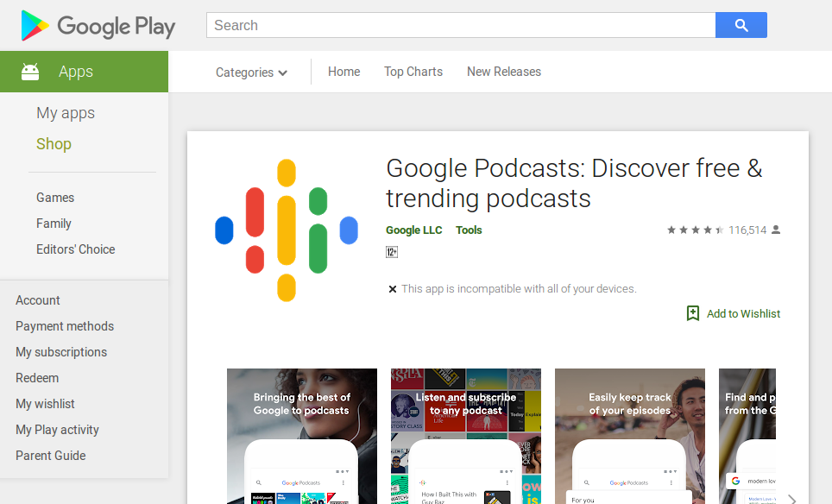The image size is (832, 504).
Task: Click the next arrow on screenshot carousel
Action: [791, 500]
